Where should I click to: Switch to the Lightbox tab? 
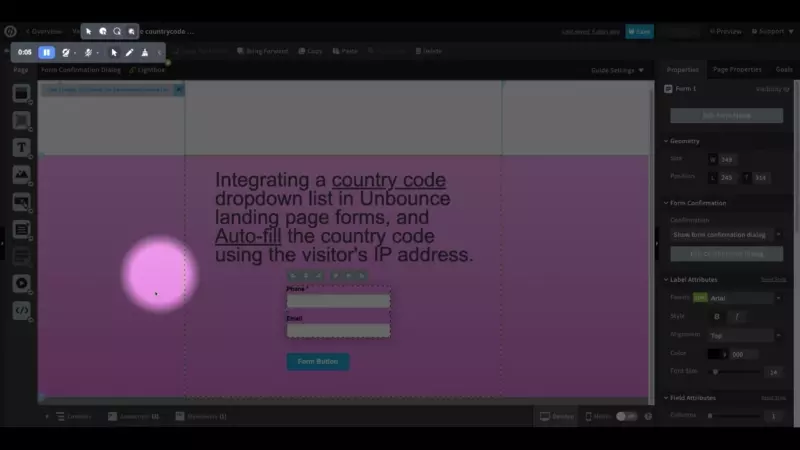click(147, 70)
